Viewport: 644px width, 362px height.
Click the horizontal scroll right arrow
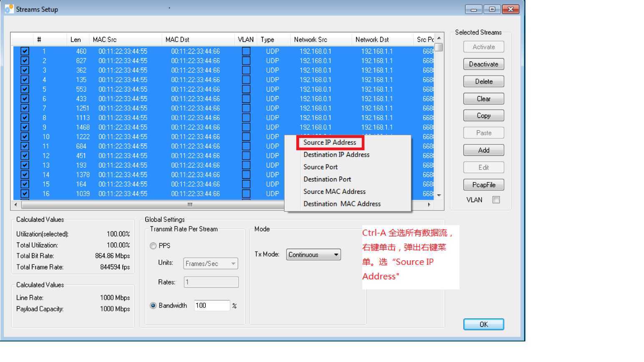429,205
